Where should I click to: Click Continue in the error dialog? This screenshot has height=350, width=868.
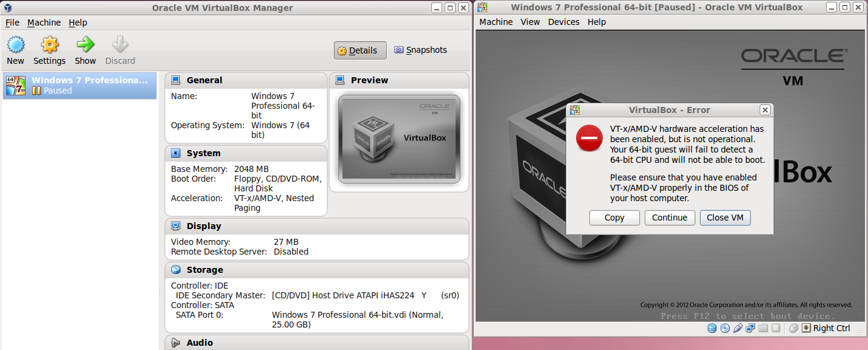(670, 218)
